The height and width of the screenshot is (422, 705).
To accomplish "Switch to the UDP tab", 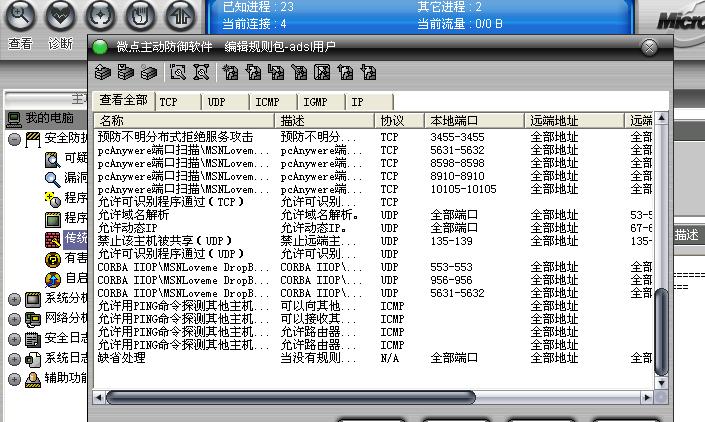I will (226, 102).
